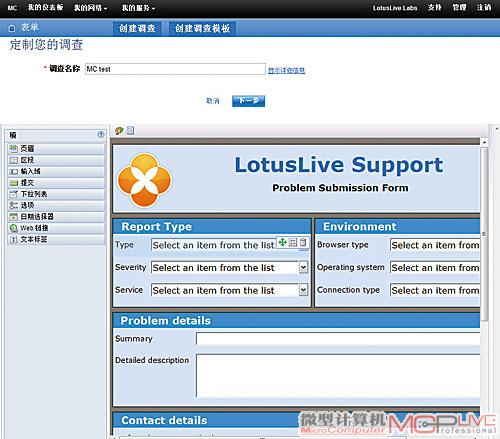Open the Connection type dropdown

pyautogui.click(x=435, y=290)
